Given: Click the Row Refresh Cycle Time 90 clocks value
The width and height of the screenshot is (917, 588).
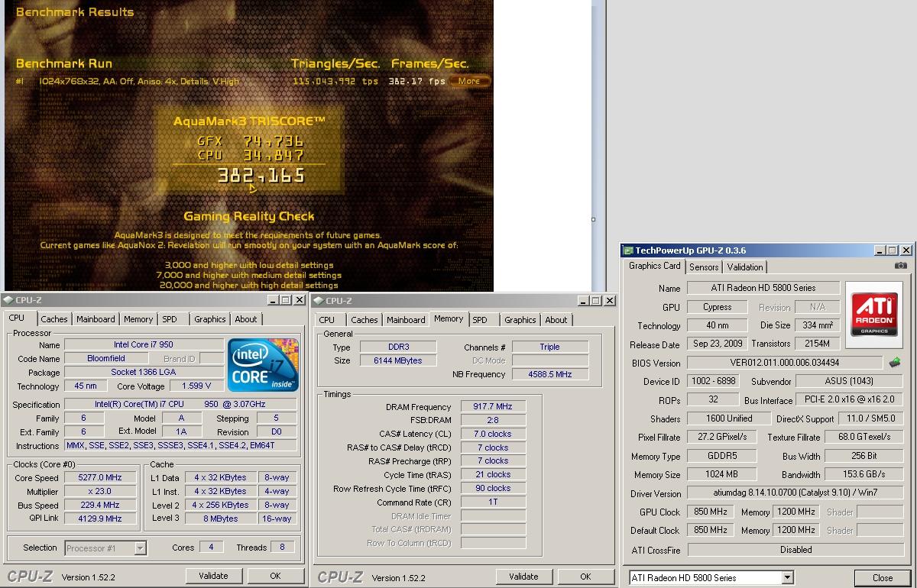Looking at the screenshot, I should pyautogui.click(x=493, y=488).
